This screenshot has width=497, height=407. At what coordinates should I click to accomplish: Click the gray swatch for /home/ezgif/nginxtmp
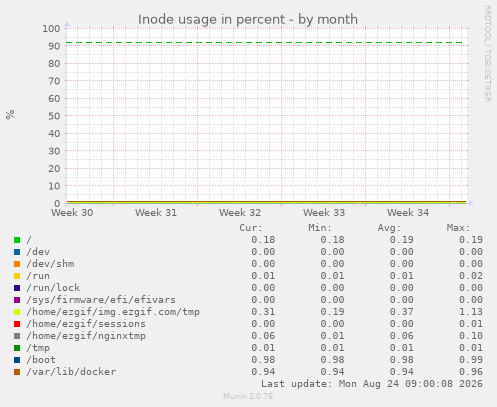(17, 336)
